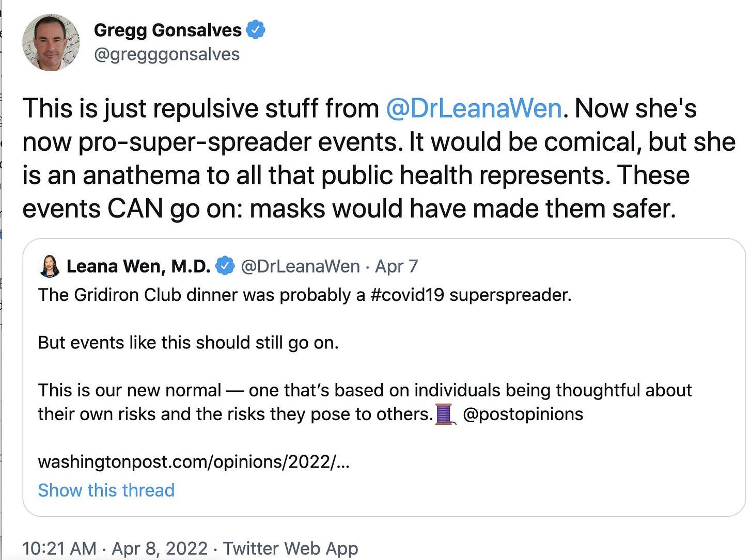Open the Twitter Web App source label
Screen dimensions: 752x560
click(290, 548)
